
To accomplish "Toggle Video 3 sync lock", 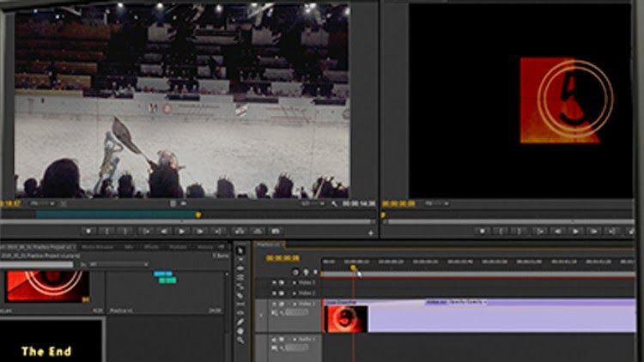I will click(282, 283).
